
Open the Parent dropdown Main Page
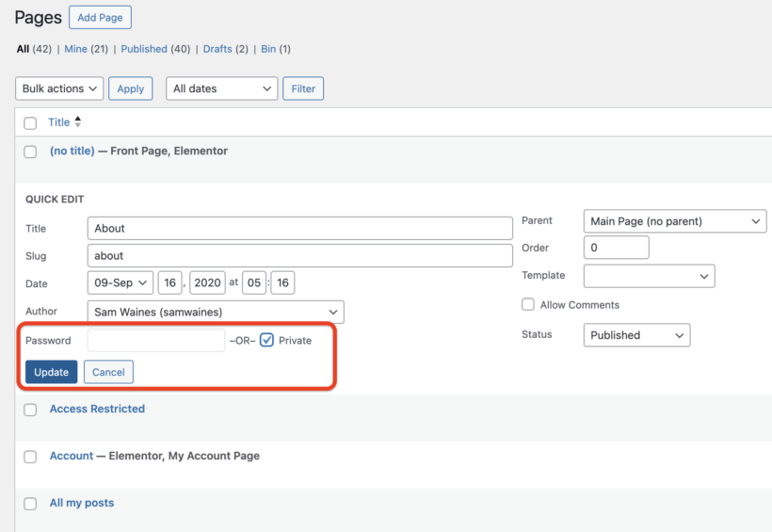click(675, 221)
